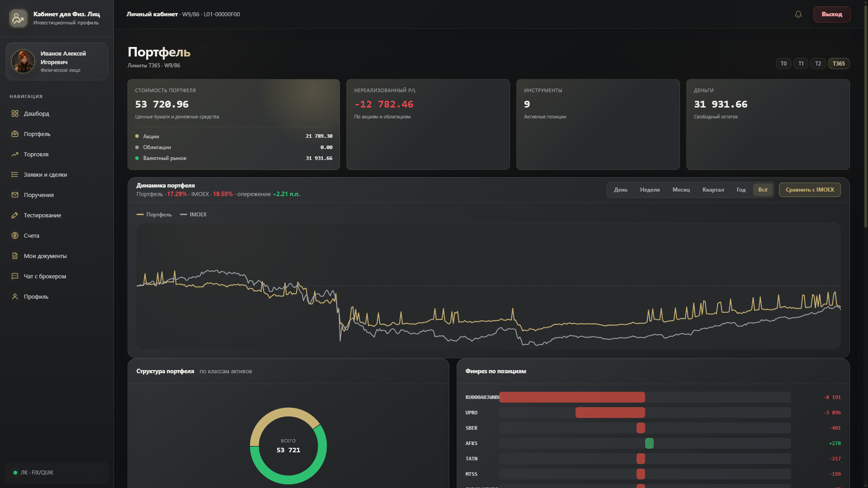Image resolution: width=868 pixels, height=488 pixels.
Task: Click the Портфель briefcase icon in sidebar
Action: point(15,134)
